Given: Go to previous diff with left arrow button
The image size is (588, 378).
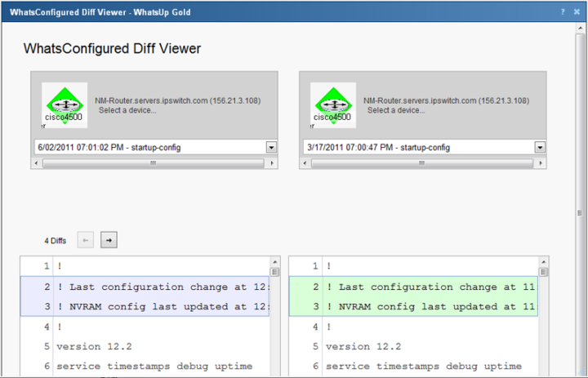Looking at the screenshot, I should [x=86, y=240].
